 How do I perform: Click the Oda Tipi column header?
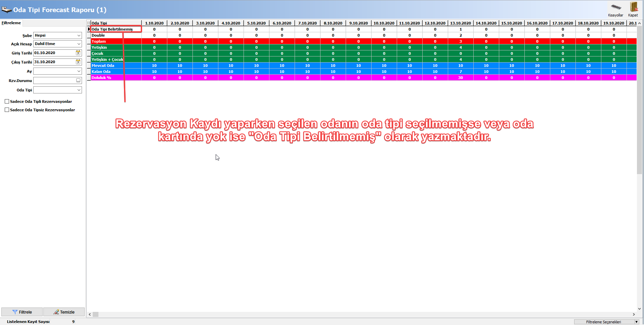(x=116, y=23)
